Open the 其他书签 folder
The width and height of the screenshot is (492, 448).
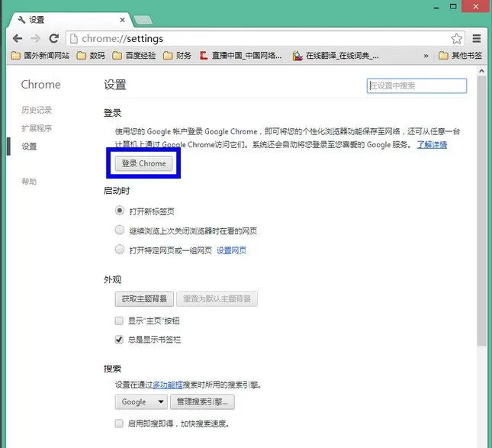point(460,56)
